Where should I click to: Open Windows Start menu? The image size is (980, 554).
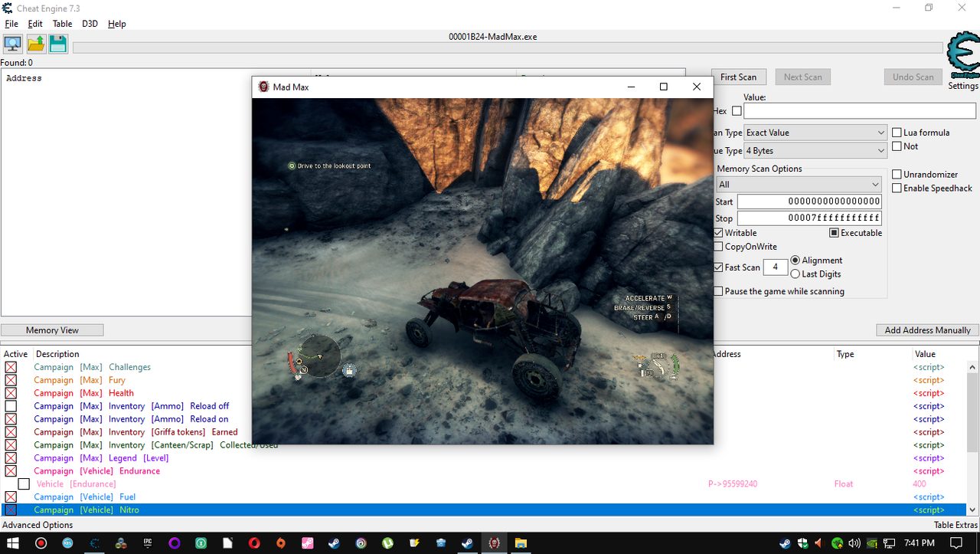click(12, 543)
